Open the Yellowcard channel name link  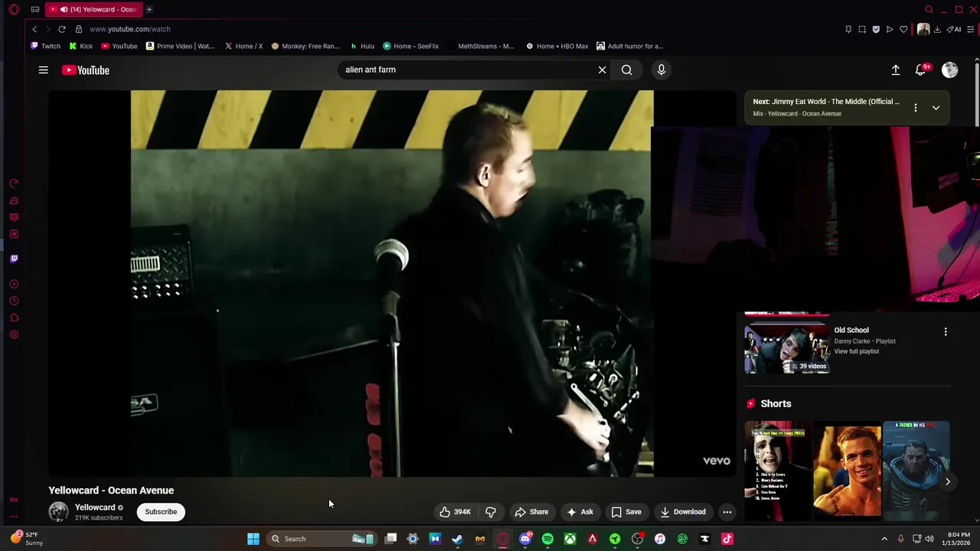click(x=95, y=507)
